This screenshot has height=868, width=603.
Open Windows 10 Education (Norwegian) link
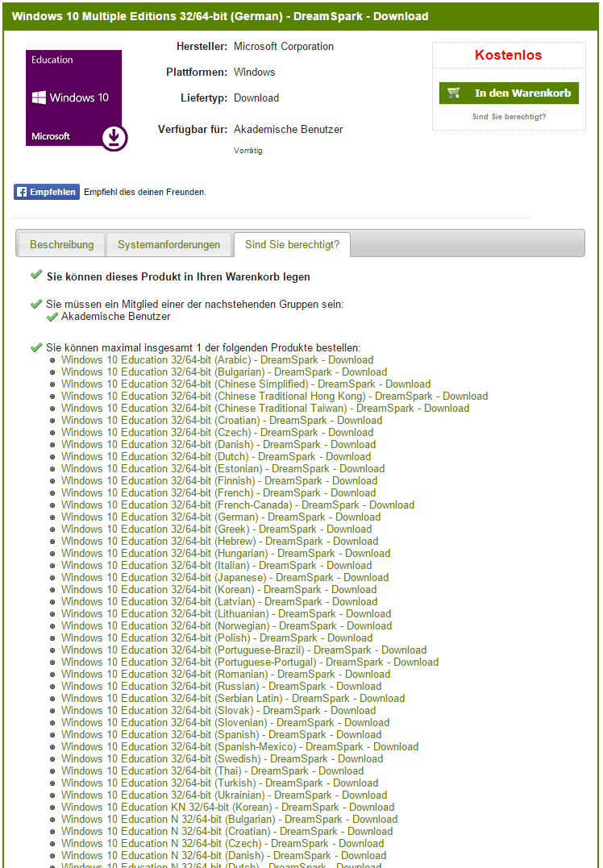click(227, 625)
